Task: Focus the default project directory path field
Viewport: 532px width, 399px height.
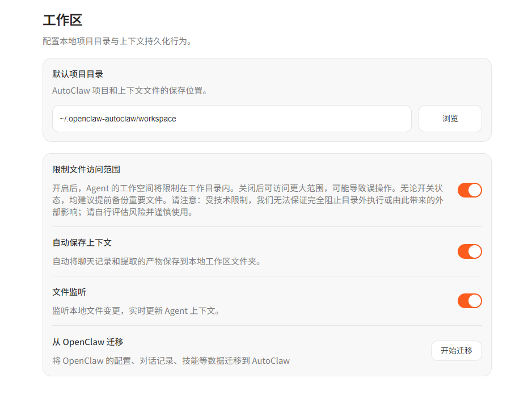Action: pyautogui.click(x=231, y=119)
